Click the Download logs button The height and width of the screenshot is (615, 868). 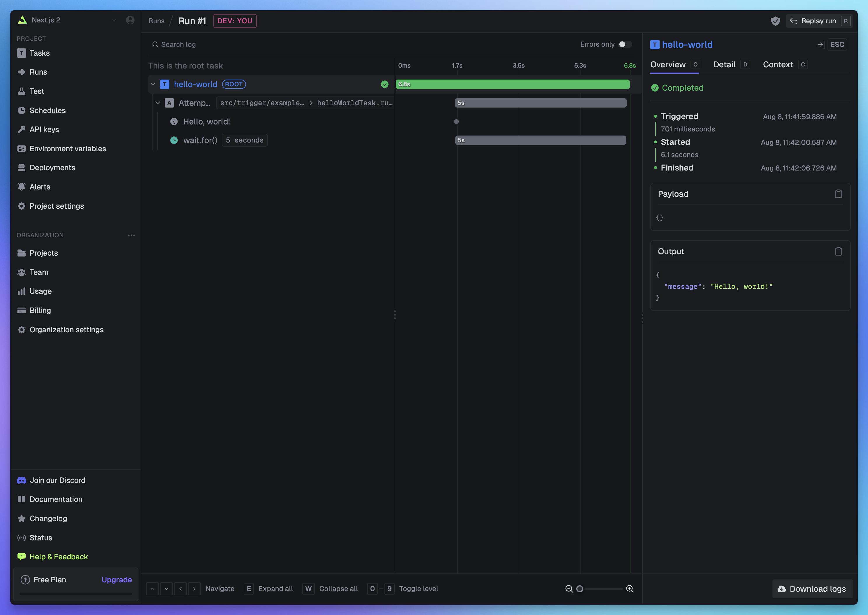pos(812,588)
